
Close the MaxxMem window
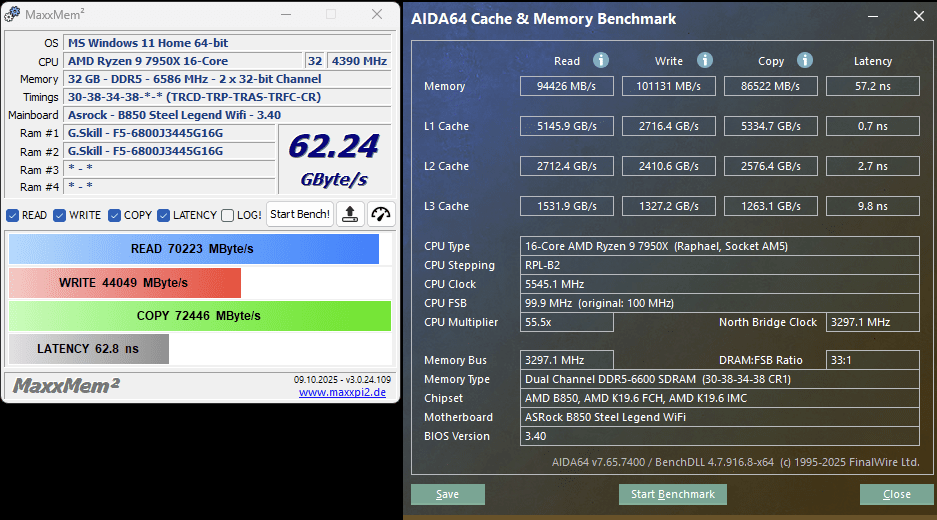(x=376, y=14)
